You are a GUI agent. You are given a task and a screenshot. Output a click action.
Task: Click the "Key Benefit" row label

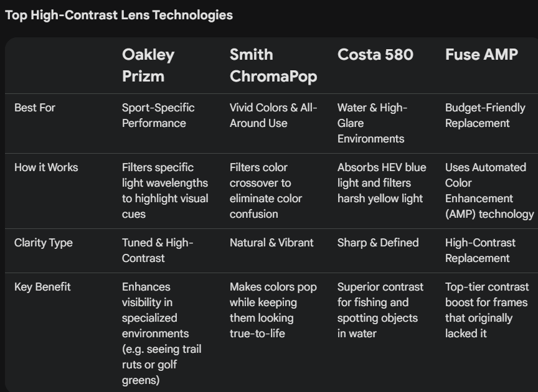42,287
